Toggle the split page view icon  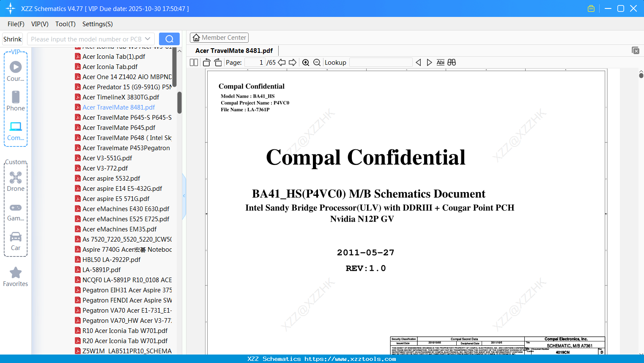click(194, 63)
